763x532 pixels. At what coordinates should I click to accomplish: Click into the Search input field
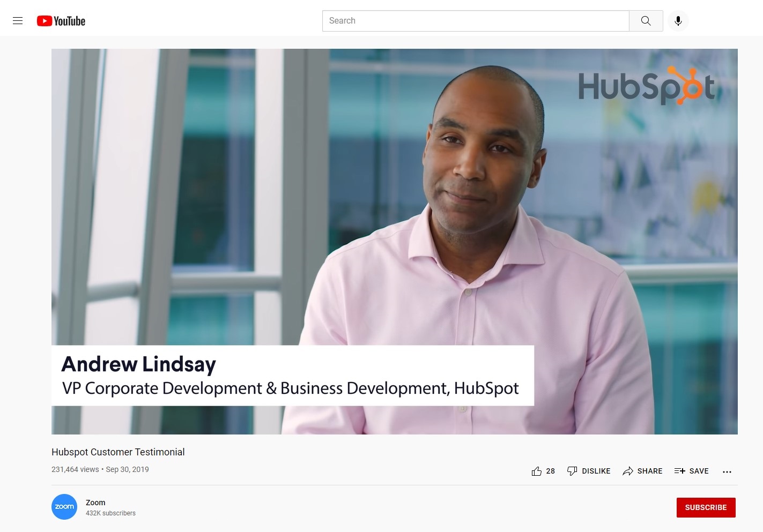tap(476, 21)
